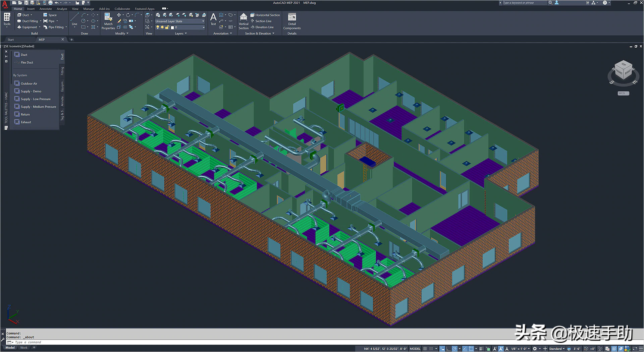Choose the Text annotation tool

tap(213, 19)
